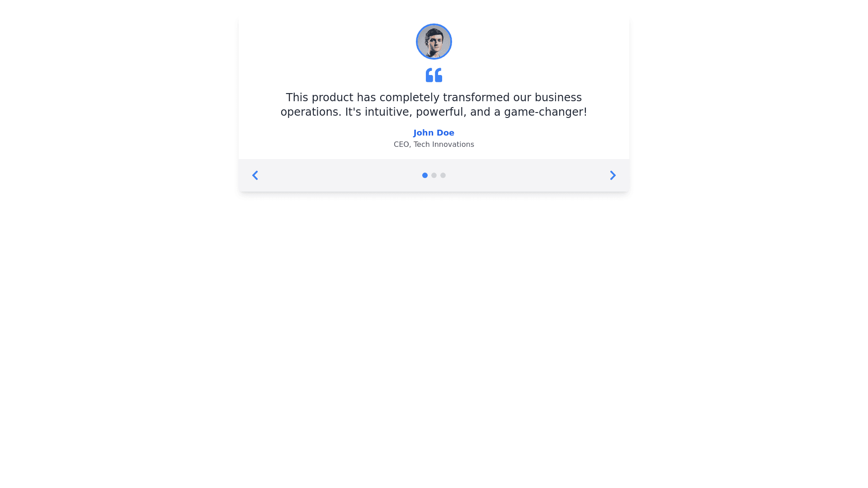Click the testimonial quote's first line
868x488 pixels.
(434, 98)
